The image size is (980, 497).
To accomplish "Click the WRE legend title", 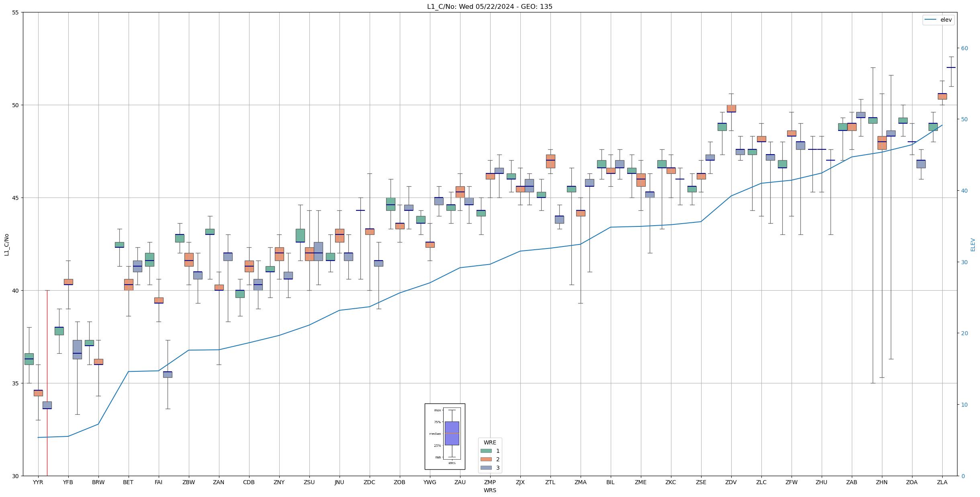I will coord(490,442).
